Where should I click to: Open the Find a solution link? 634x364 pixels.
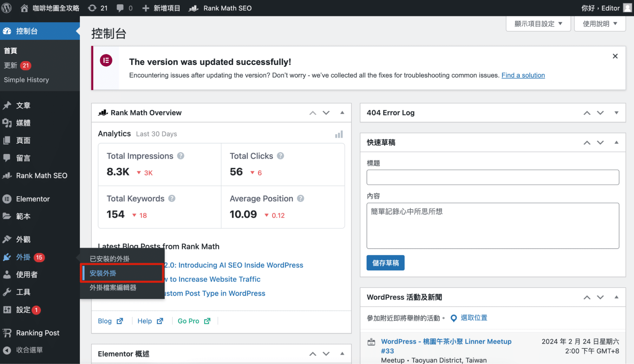point(523,75)
